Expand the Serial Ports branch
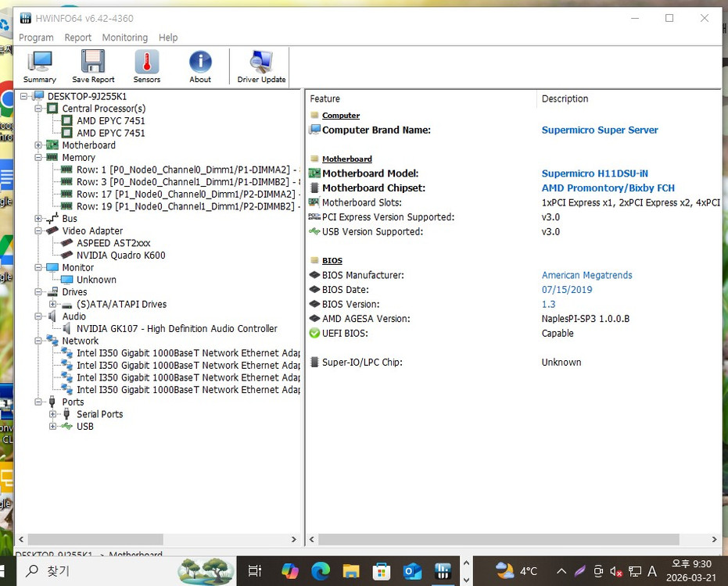 53,414
